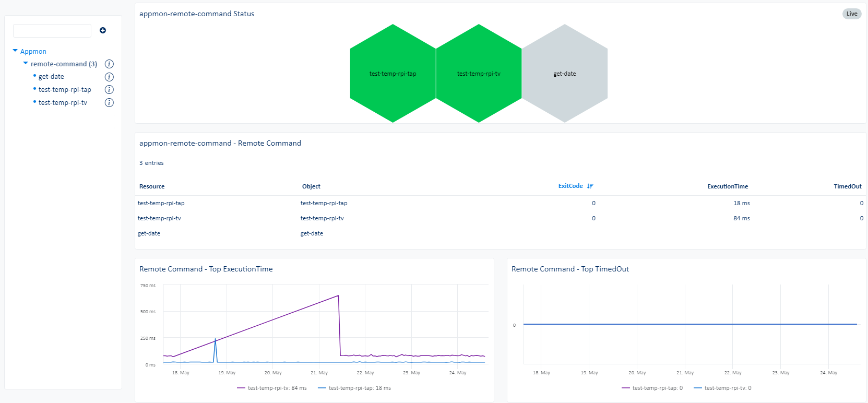Click the gray get-date hexagon
This screenshot has width=868, height=403.
(x=564, y=74)
